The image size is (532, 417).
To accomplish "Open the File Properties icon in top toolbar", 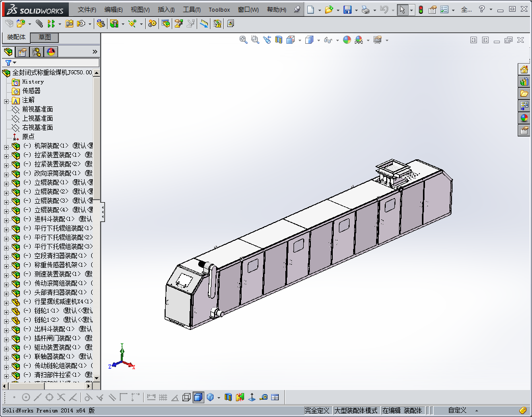I will tap(432, 10).
